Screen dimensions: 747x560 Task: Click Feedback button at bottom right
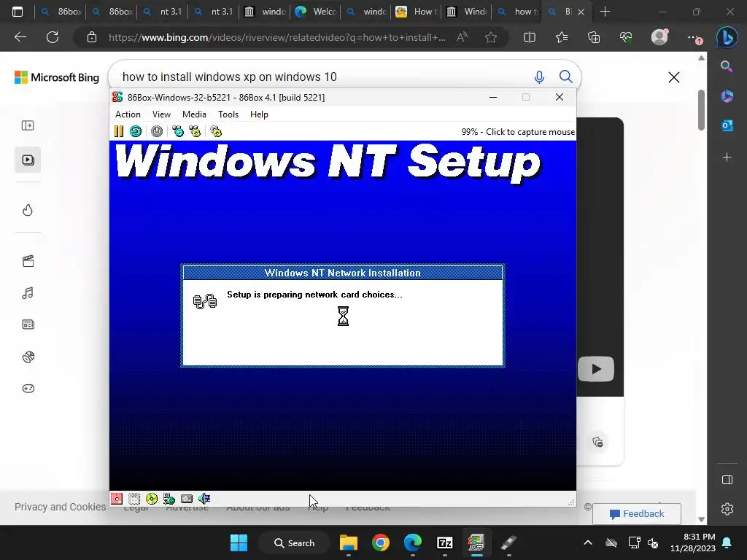pyautogui.click(x=636, y=514)
